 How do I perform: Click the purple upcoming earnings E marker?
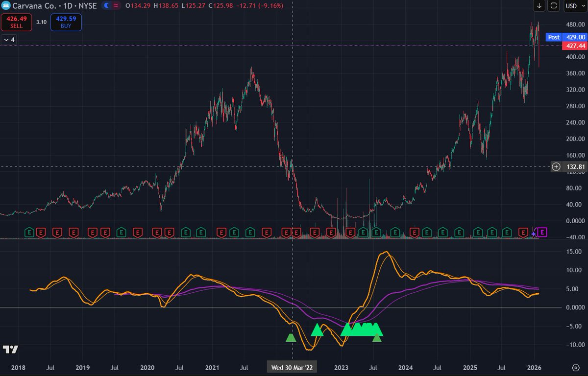coord(543,232)
